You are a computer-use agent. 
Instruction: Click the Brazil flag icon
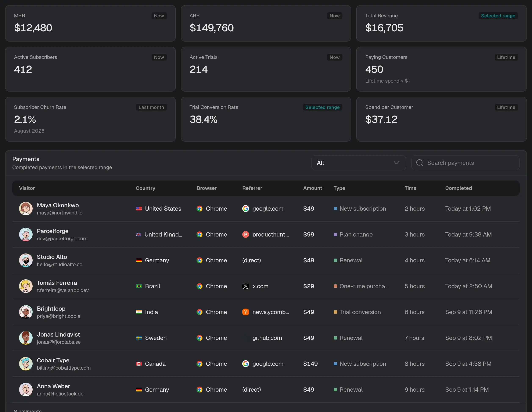[139, 286]
